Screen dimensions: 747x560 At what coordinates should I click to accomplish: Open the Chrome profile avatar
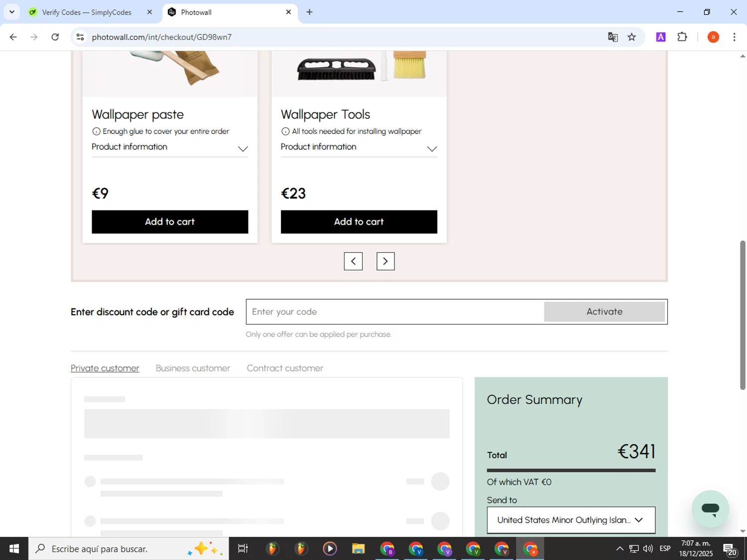coord(713,37)
